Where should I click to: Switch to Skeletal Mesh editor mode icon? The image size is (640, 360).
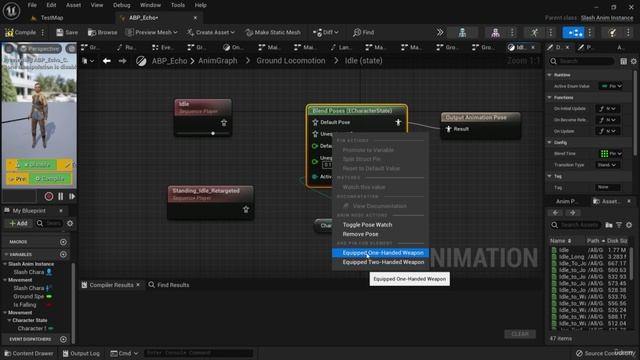tap(495, 33)
